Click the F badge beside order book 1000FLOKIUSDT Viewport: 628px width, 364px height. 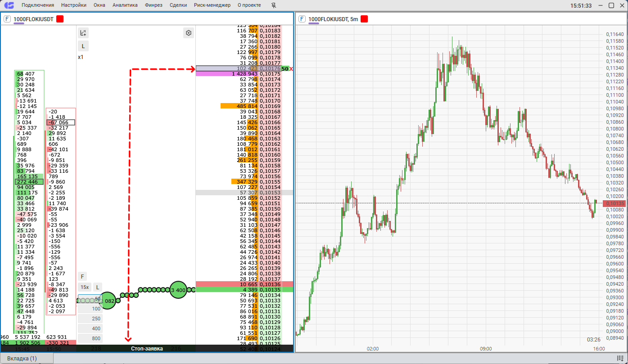pyautogui.click(x=7, y=19)
